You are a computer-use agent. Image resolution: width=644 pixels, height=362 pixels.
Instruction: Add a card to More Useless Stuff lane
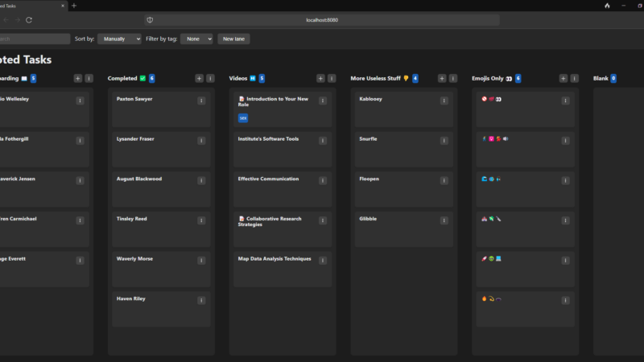click(x=441, y=78)
